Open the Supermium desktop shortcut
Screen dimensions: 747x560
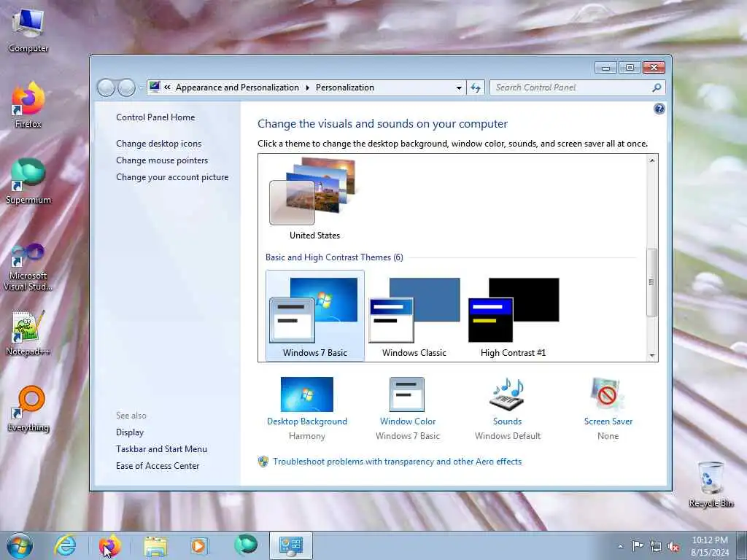(x=28, y=181)
